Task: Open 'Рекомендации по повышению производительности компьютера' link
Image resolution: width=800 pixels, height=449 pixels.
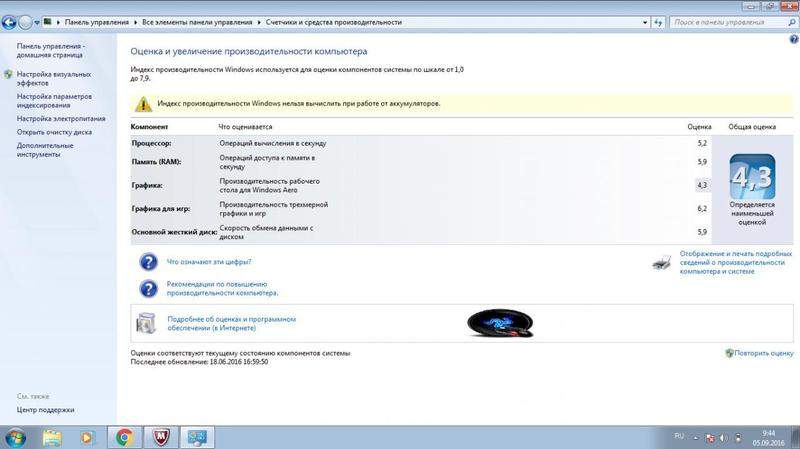Action: click(222, 289)
